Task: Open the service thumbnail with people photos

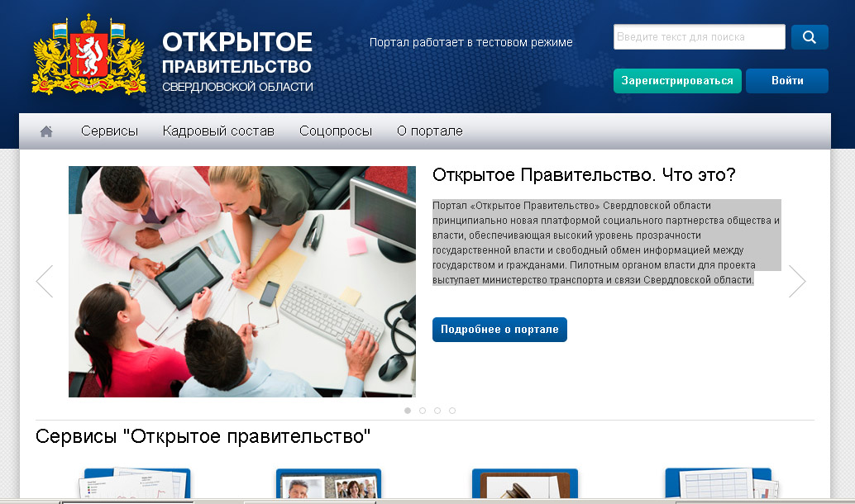Action: (328, 483)
